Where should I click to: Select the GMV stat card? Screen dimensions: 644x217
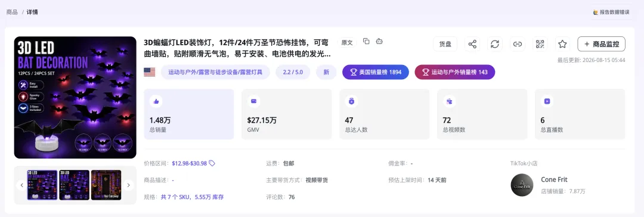[x=287, y=114]
